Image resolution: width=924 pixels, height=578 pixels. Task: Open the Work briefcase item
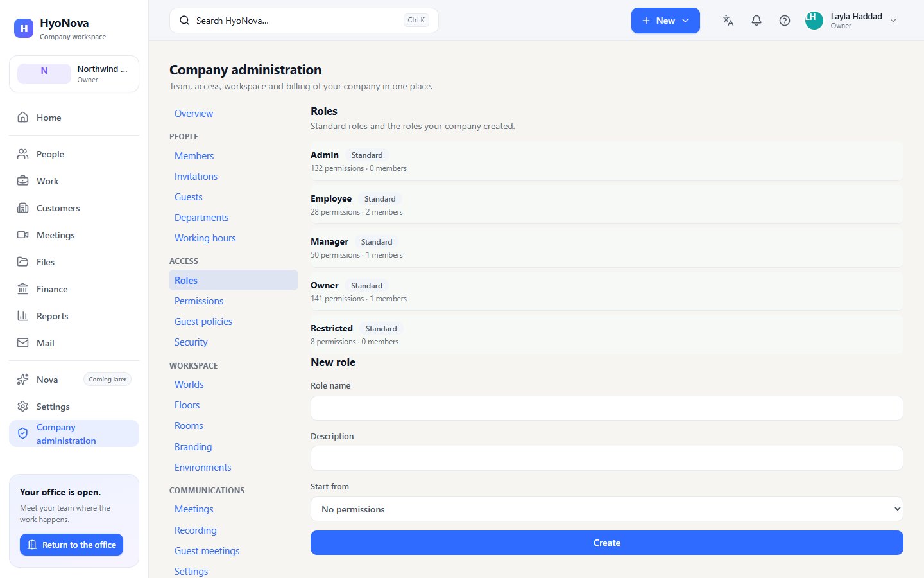74,181
